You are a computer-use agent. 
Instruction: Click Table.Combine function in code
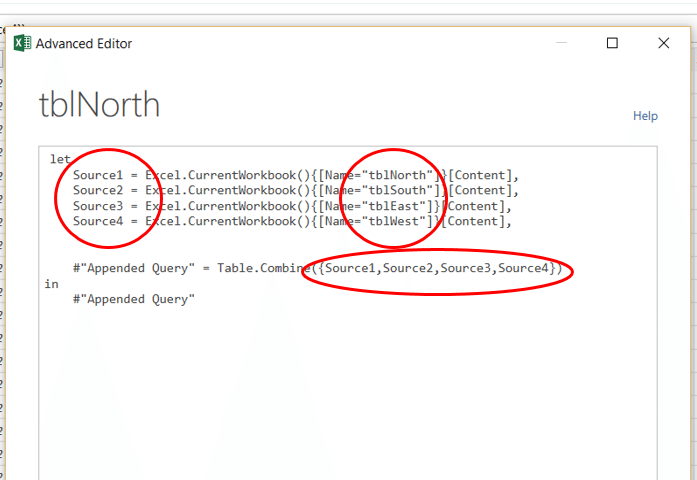[x=264, y=268]
